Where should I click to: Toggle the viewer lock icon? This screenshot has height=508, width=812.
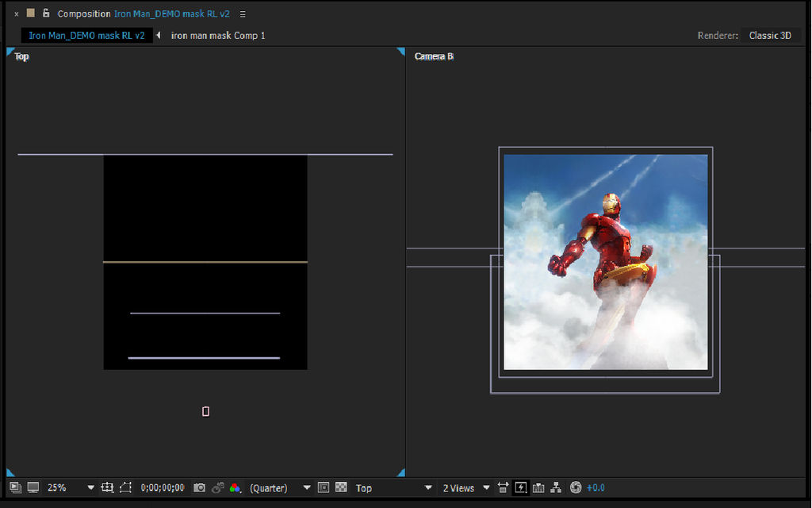[x=46, y=13]
